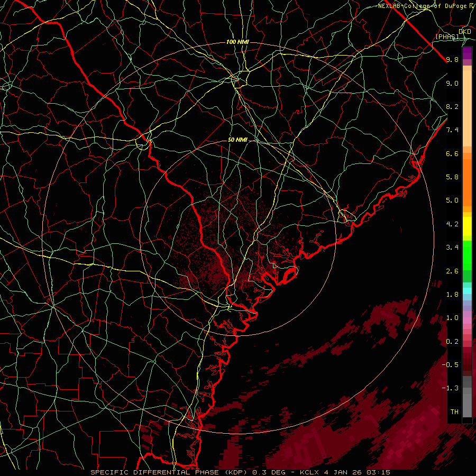The height and width of the screenshot is (476, 476).
Task: Click the purple segment of the color bar
Action: pos(467,53)
